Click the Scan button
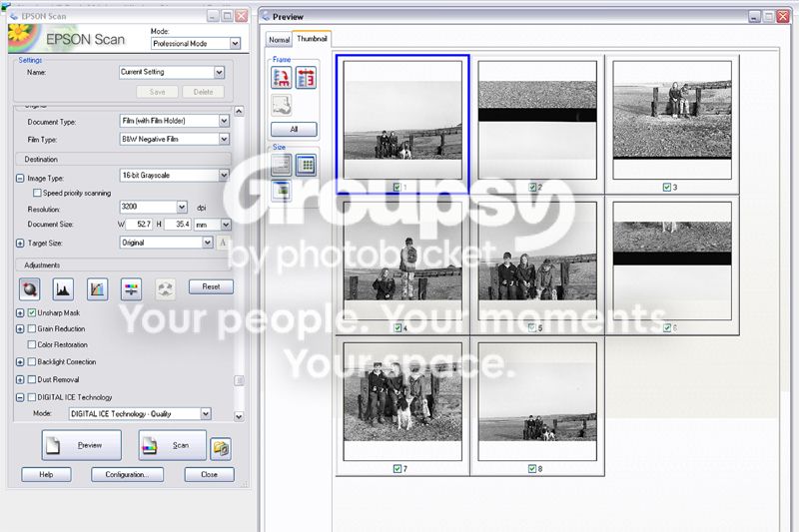The width and height of the screenshot is (799, 532). 172,445
